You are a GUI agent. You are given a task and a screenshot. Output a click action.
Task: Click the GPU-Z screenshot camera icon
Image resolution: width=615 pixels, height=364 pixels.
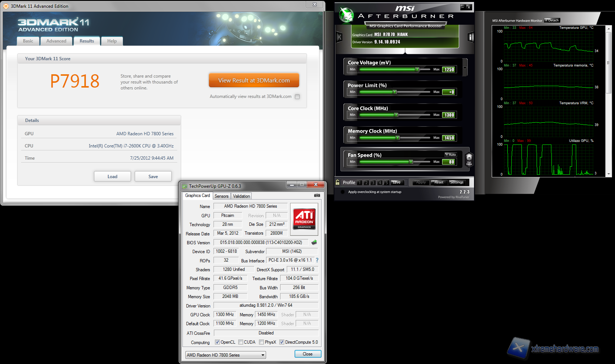click(x=317, y=195)
